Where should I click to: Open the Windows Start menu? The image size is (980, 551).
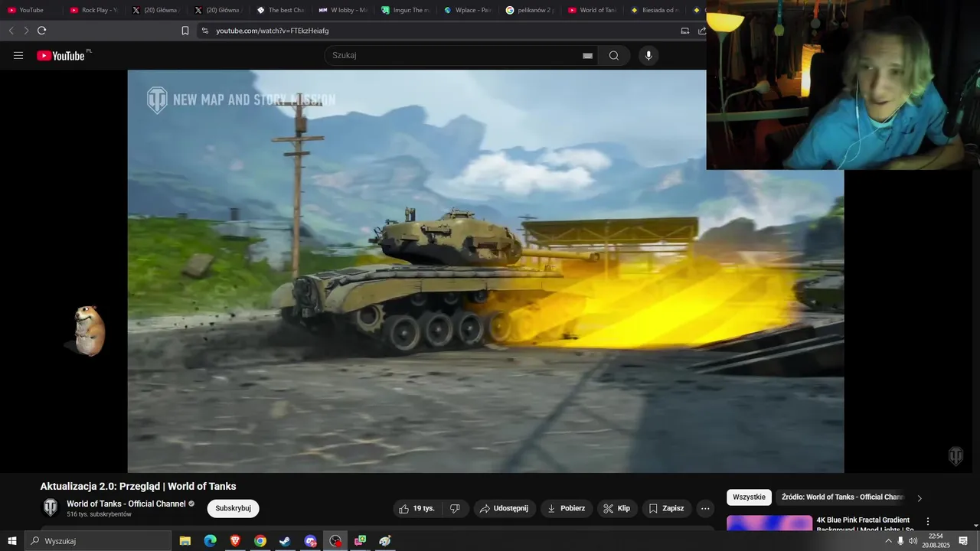click(11, 541)
